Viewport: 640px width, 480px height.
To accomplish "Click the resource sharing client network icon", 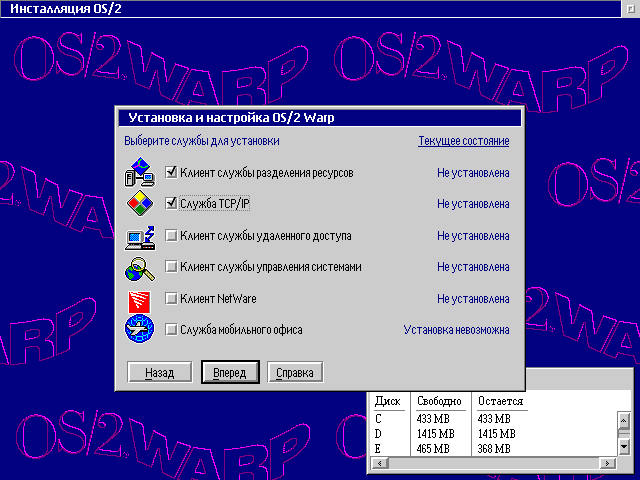I will [140, 172].
